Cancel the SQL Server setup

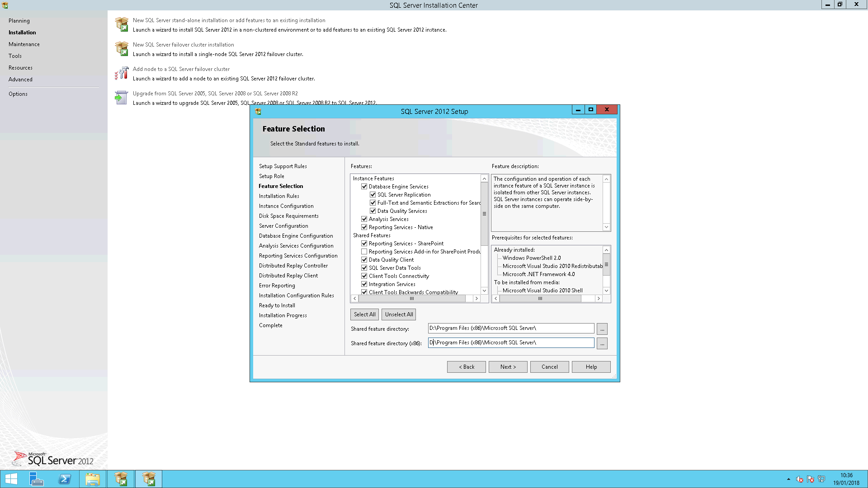[549, 367]
